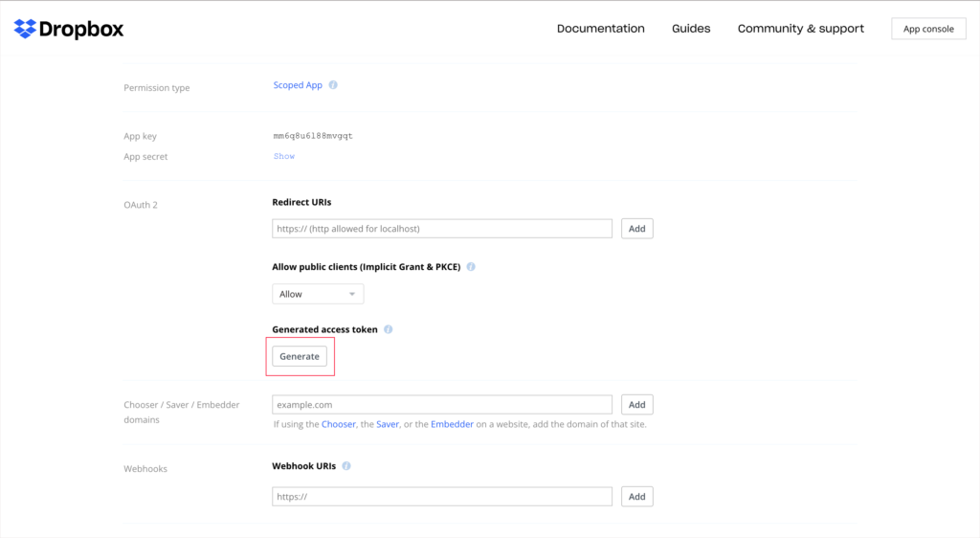Open the Documentation menu
The image size is (980, 538).
[x=601, y=29]
